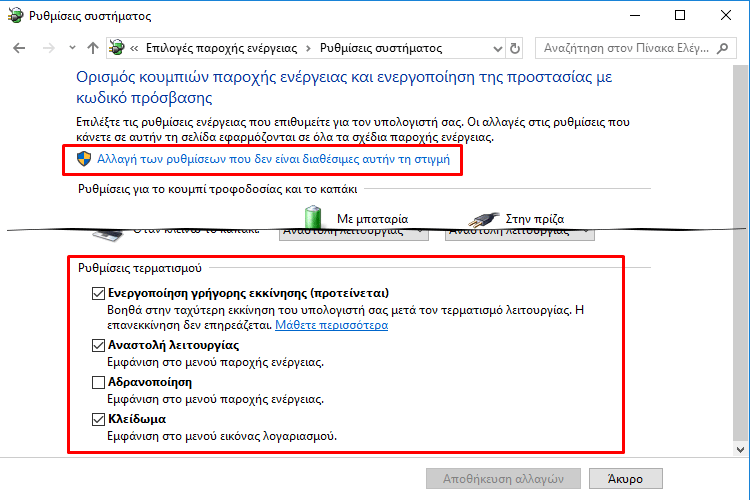
Task: Click 'Ρυθμίσεις συστήματος' breadcrumb segment
Action: pyautogui.click(x=381, y=48)
